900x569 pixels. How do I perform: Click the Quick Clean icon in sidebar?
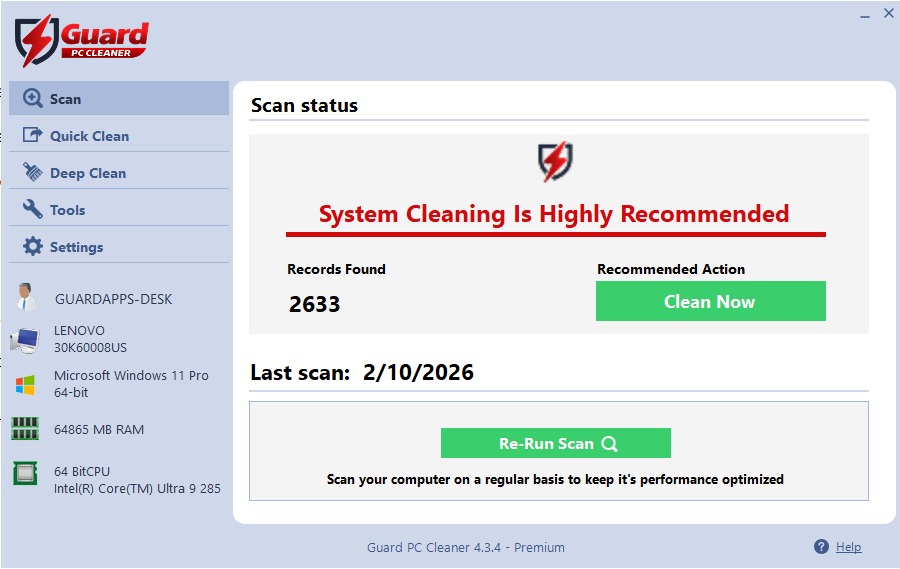point(33,136)
